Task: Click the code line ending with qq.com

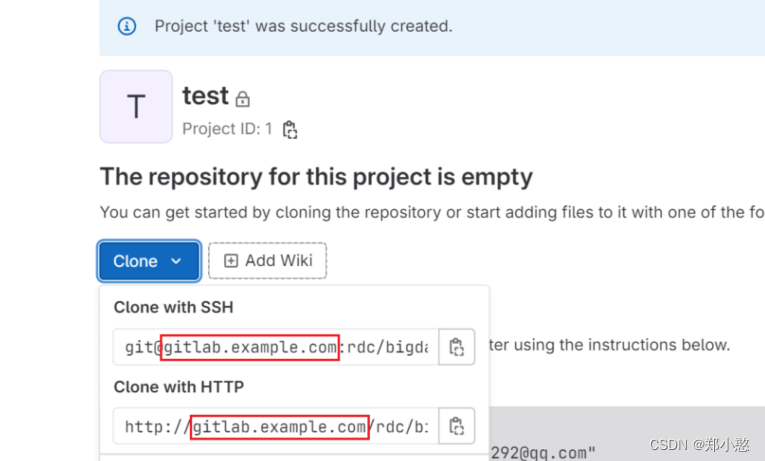Action: (x=543, y=453)
